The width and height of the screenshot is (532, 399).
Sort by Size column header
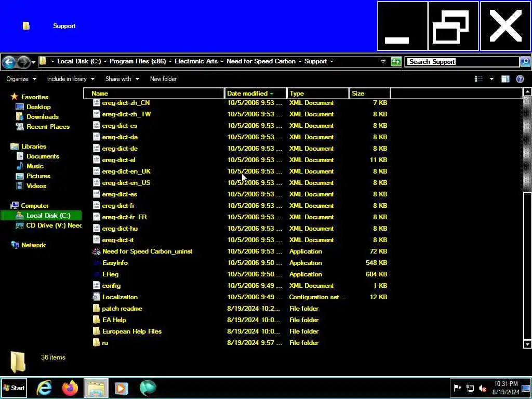(x=369, y=94)
